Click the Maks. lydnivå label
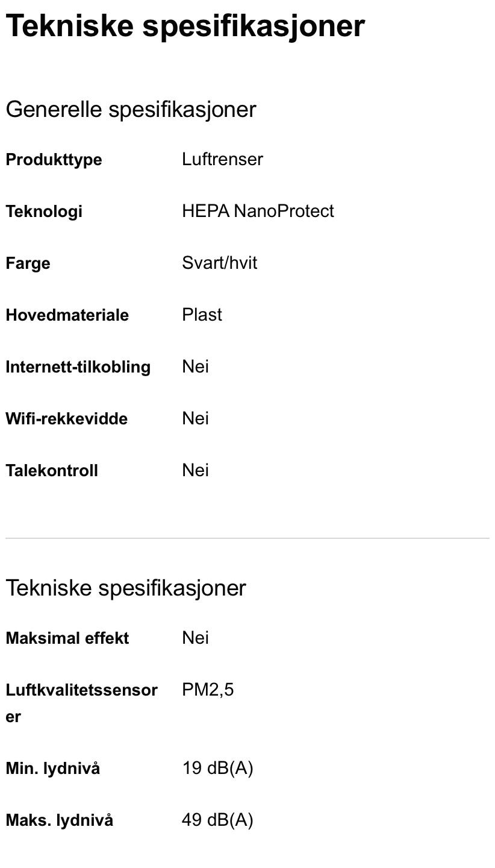The width and height of the screenshot is (495, 868). pos(59,820)
